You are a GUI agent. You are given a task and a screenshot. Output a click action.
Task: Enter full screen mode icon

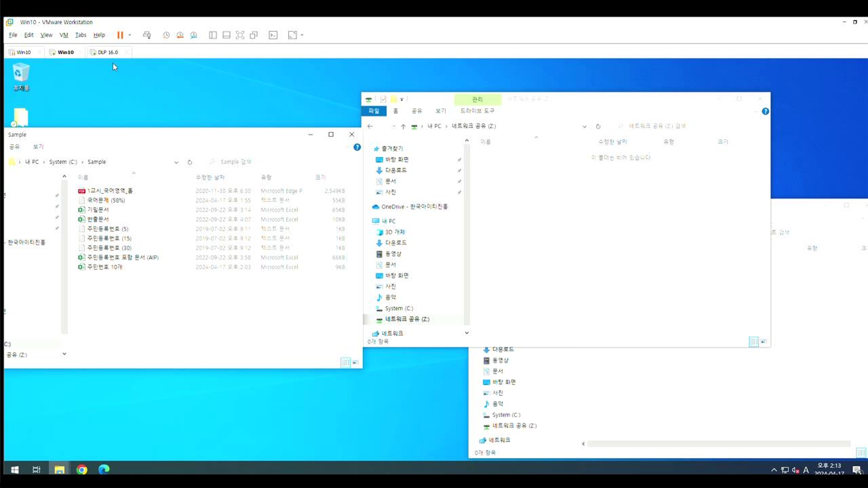click(x=240, y=35)
